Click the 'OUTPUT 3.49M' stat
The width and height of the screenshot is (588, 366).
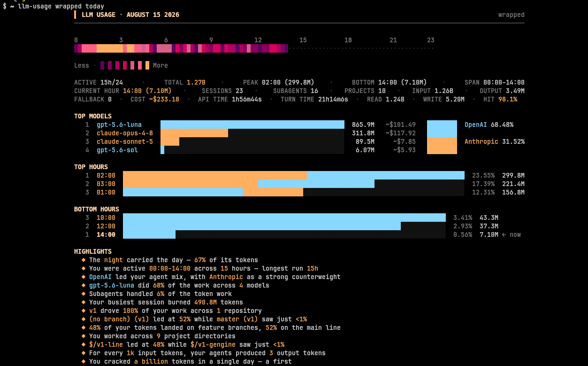coord(502,91)
